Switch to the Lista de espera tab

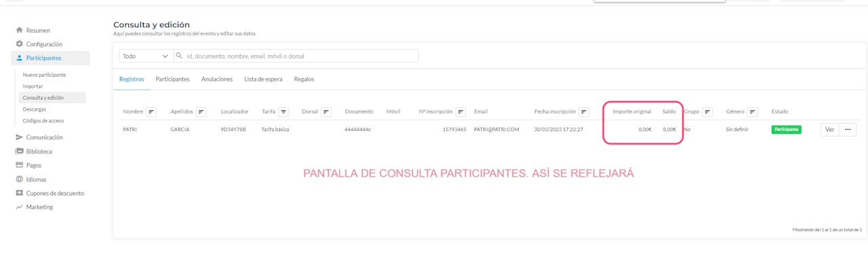pyautogui.click(x=263, y=79)
